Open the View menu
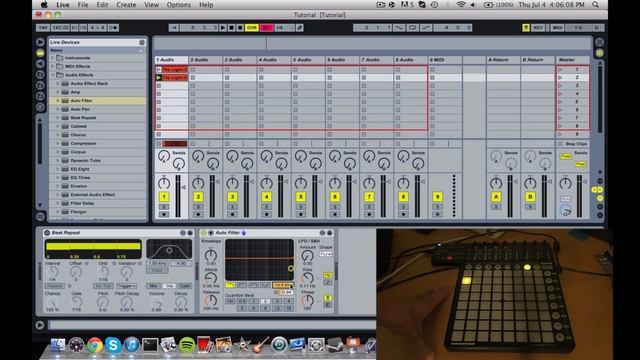Viewport: 640px width, 360px height. point(151,5)
